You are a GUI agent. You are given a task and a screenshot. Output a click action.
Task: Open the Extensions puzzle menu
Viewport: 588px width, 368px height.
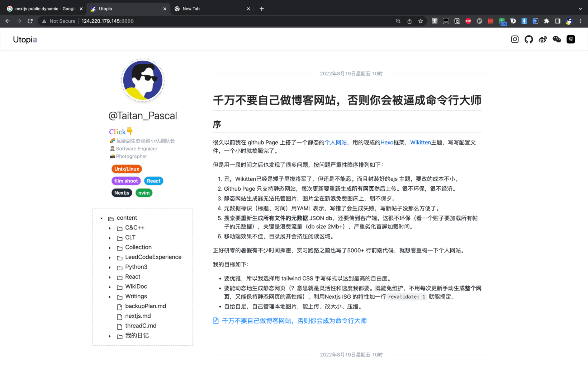point(546,21)
